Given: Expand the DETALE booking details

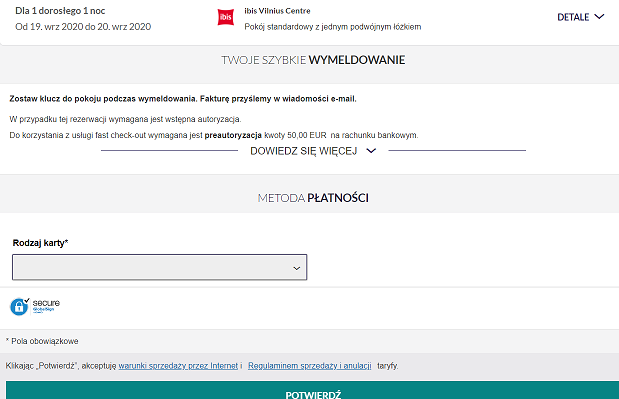Looking at the screenshot, I should [580, 17].
